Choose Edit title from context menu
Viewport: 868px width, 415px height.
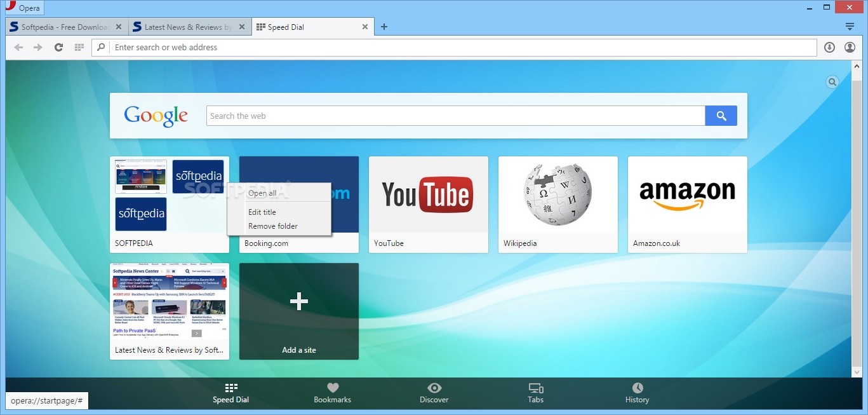[x=262, y=212]
